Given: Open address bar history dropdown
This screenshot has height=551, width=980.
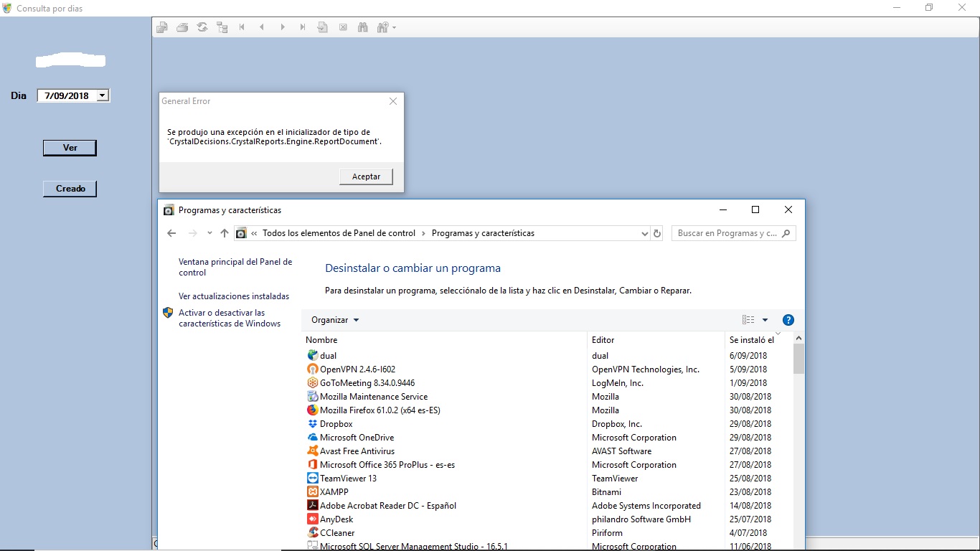Looking at the screenshot, I should click(x=644, y=233).
